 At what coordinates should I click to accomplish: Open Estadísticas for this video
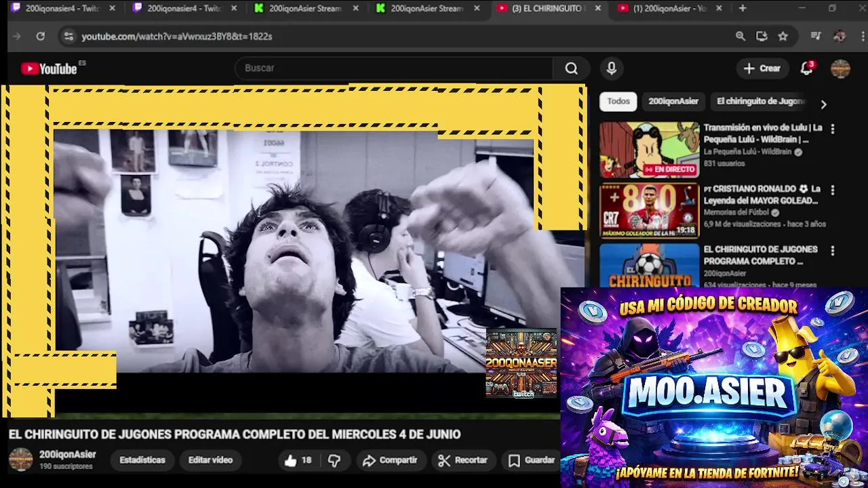[x=142, y=460]
